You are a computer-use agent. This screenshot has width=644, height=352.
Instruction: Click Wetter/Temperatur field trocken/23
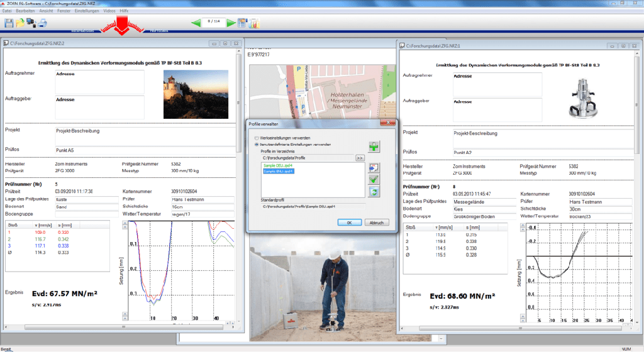[x=600, y=216]
